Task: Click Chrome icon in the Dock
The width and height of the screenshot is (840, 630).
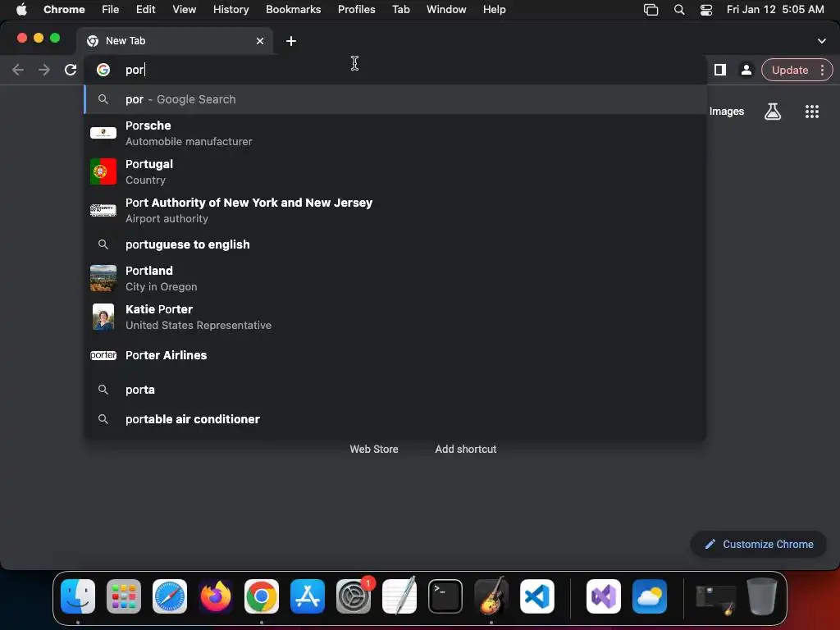Action: click(262, 596)
